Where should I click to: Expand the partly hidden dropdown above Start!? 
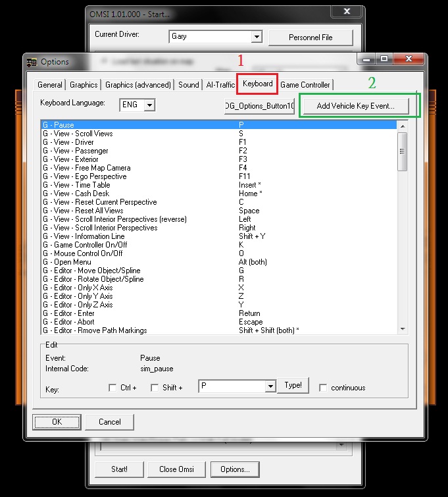point(341,445)
